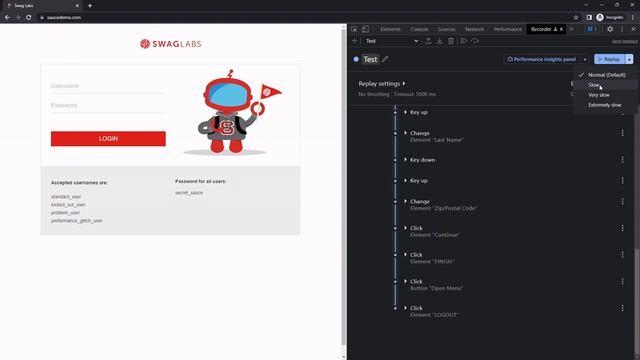Edit the Test title with the pencil icon
This screenshot has width=640, height=360.
(x=385, y=59)
